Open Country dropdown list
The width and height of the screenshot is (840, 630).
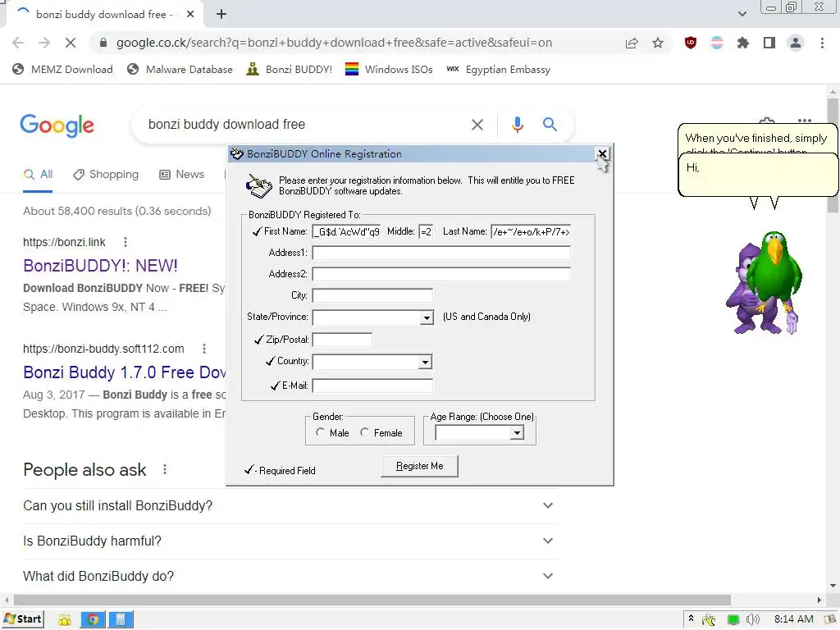tap(426, 362)
